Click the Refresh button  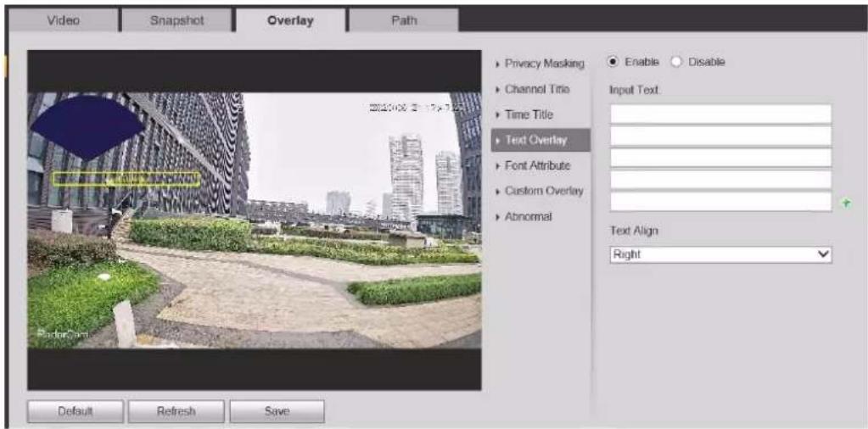click(x=176, y=411)
